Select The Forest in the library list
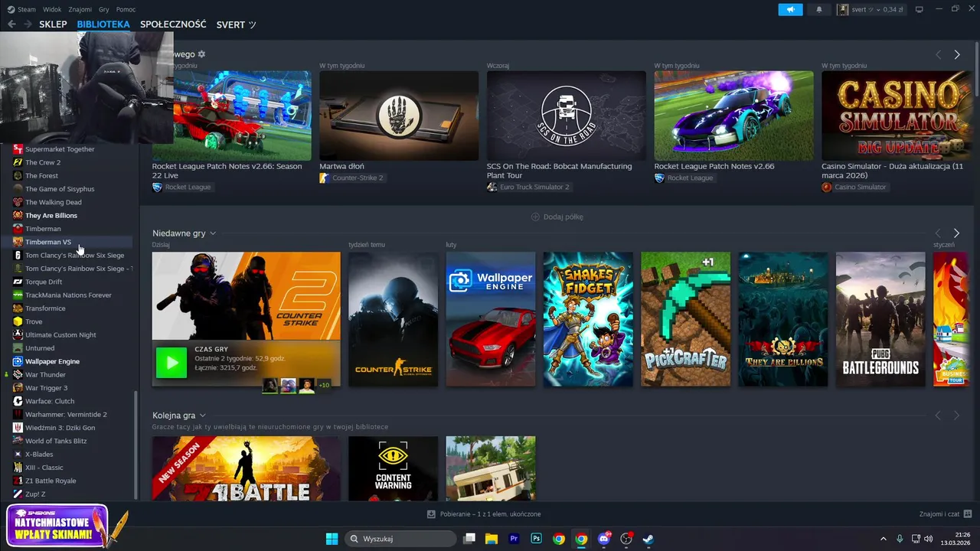Screen dimensions: 980x551 41,176
